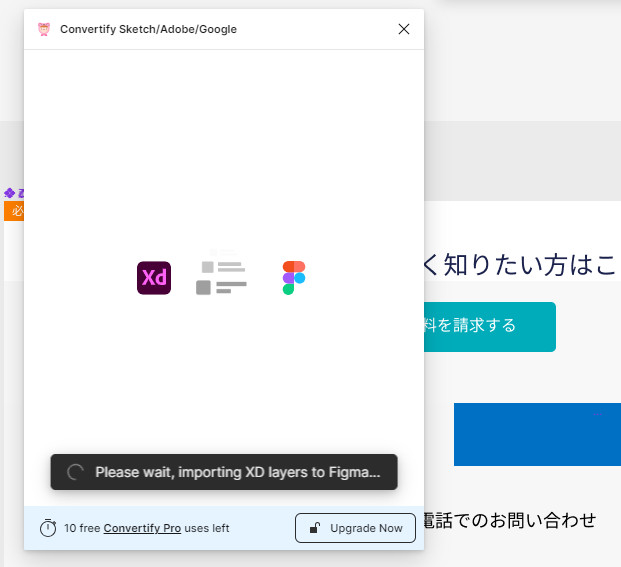Open the Upgrade Now button

tap(355, 528)
